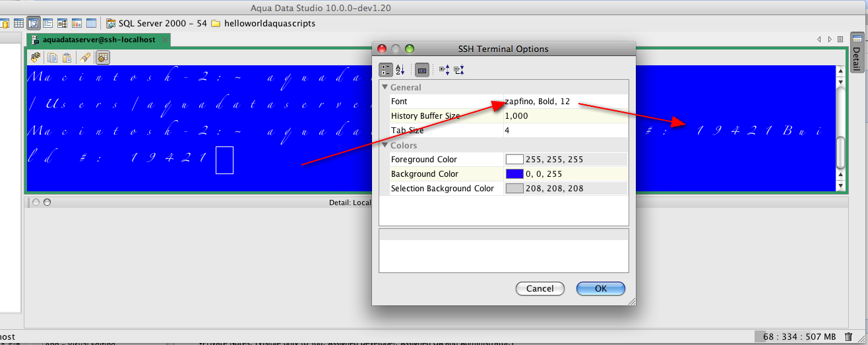Toggle the description area button in options dialog
The width and height of the screenshot is (868, 345).
pos(423,69)
